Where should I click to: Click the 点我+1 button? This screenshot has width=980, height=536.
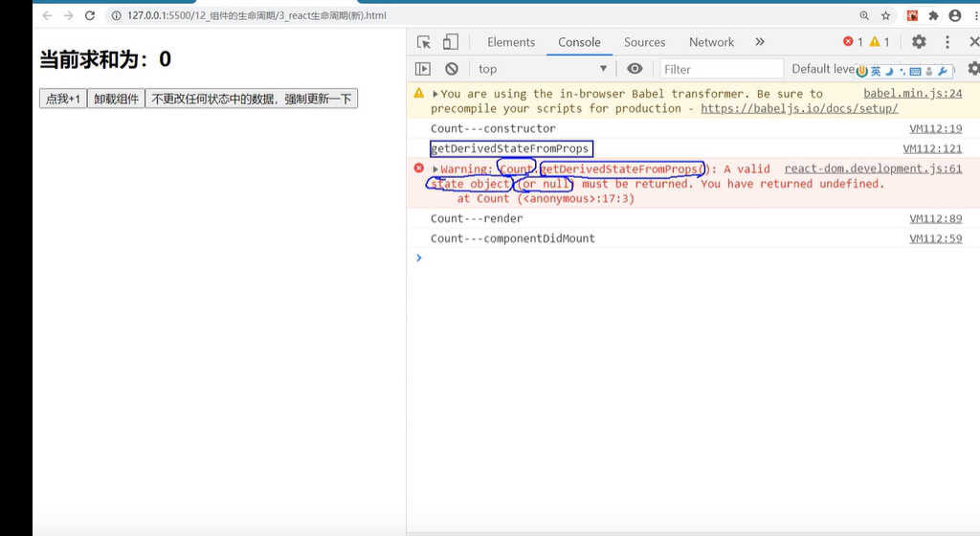tap(63, 99)
